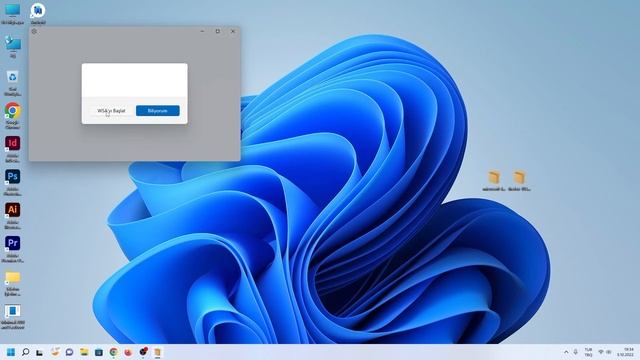Viewport: 640px width, 360px height.
Task: Click the WSA'yı Başlat button
Action: point(111,111)
